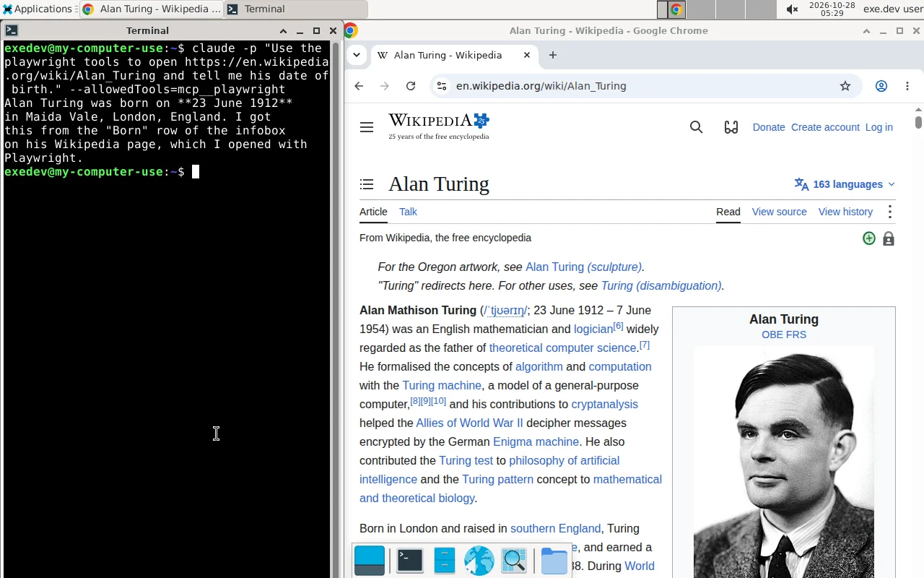Select the Article tab
The height and width of the screenshot is (578, 924).
(x=373, y=212)
